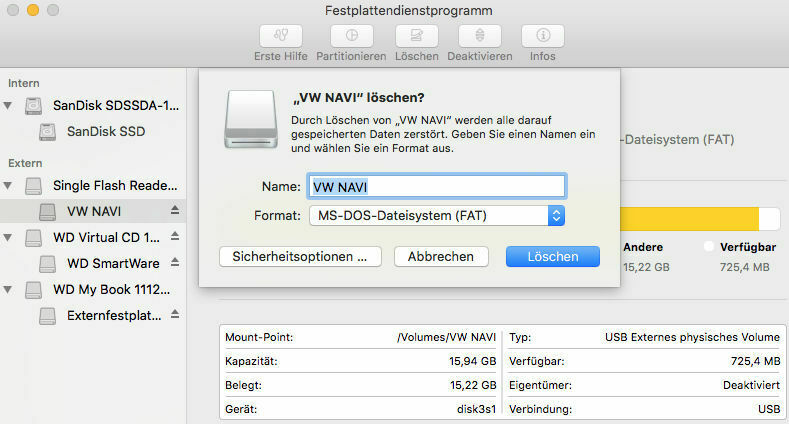Eject the WD Virtual CD disk
The height and width of the screenshot is (424, 789).
[175, 236]
